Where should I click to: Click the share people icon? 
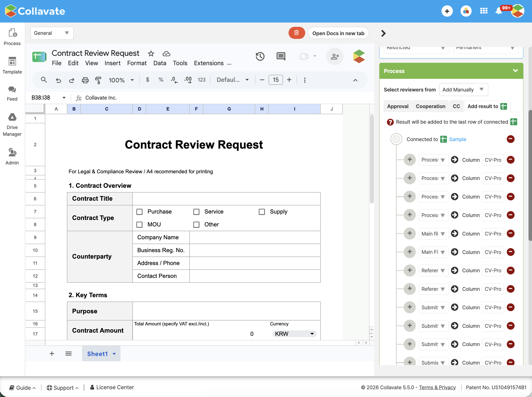tap(335, 56)
